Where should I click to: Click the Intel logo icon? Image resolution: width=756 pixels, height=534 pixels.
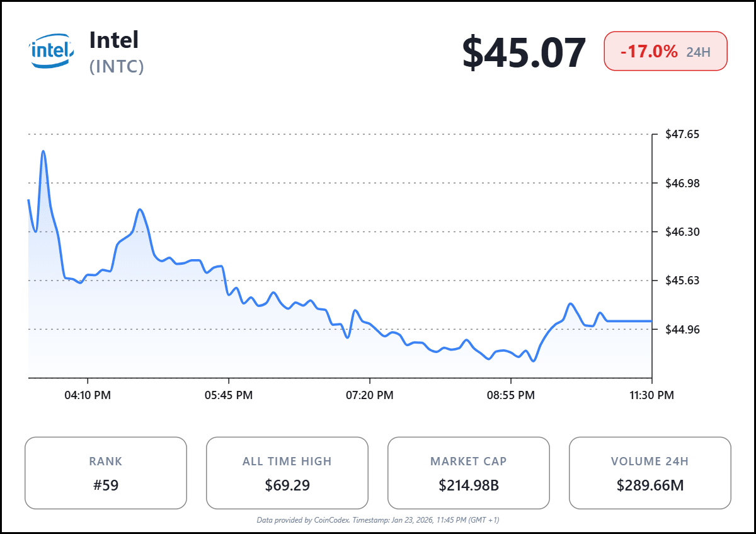[x=51, y=51]
